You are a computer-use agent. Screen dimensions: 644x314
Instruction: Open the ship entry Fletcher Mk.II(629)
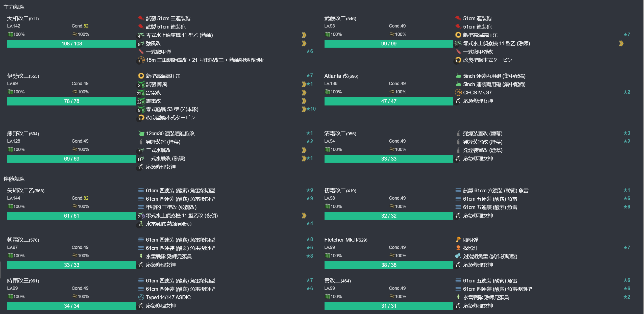click(x=346, y=240)
